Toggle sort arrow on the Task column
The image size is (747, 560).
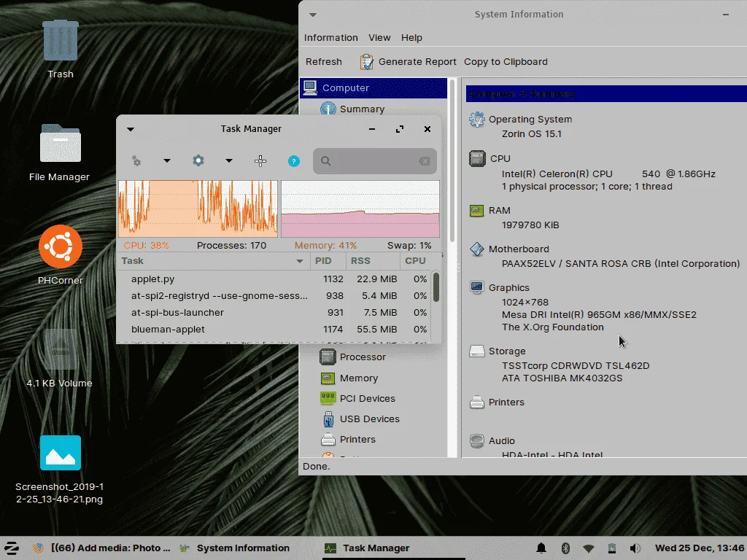300,261
